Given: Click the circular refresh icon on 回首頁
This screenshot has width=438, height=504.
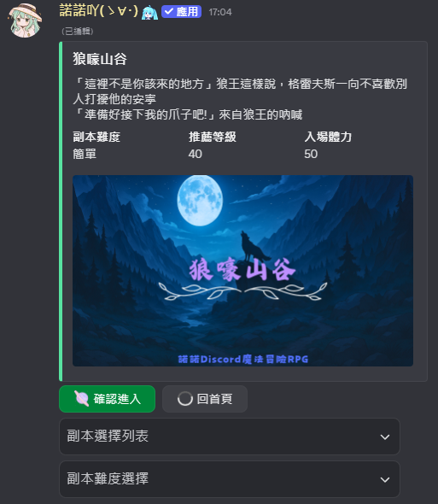Looking at the screenshot, I should point(185,399).
